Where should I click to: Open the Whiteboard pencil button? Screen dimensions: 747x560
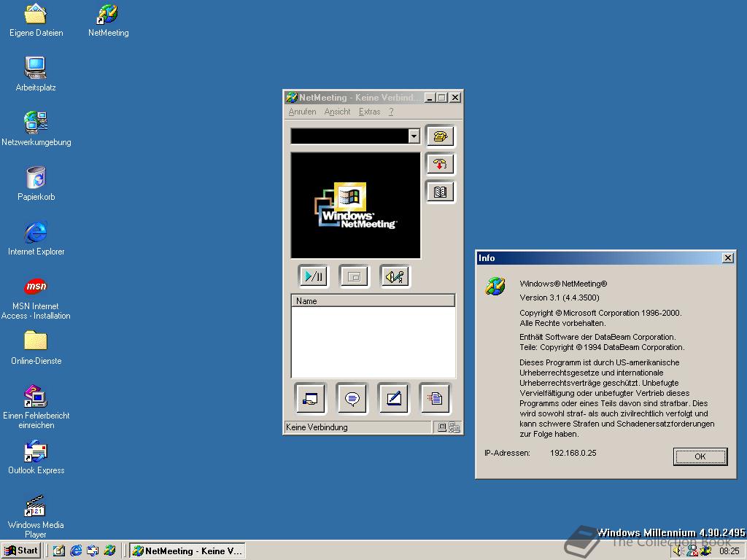(x=393, y=398)
